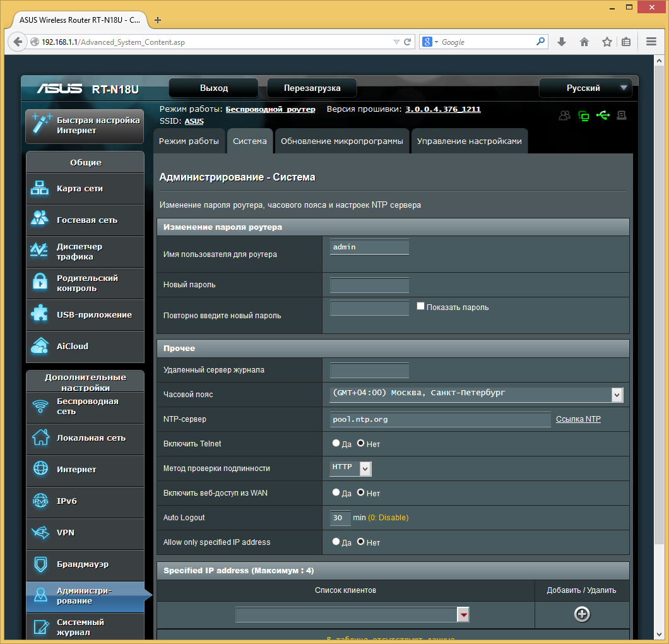Image resolution: width=669 pixels, height=644 pixels.
Task: Add IP address with plus icon
Action: (x=582, y=614)
